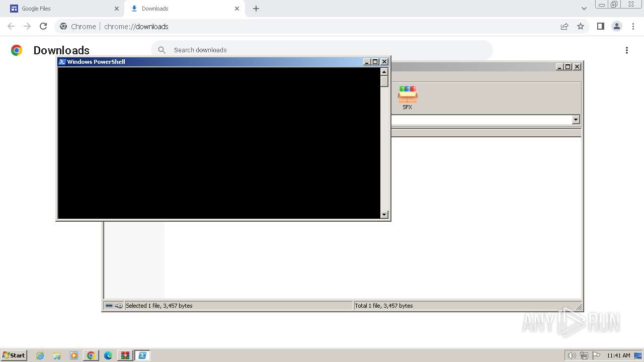Click the Action Center flag icon
Viewport: 644px width, 362px height.
pos(596,355)
